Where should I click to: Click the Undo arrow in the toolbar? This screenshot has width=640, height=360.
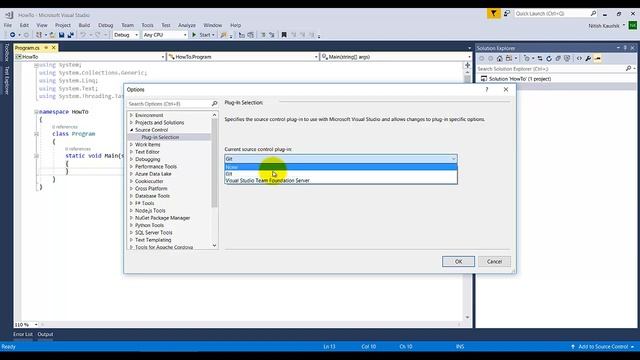(x=83, y=35)
